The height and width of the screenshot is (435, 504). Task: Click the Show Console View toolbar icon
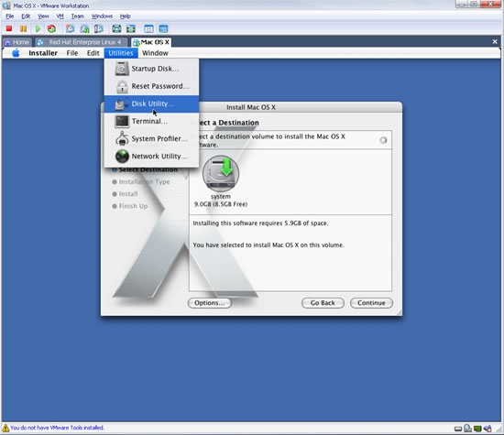point(148,29)
